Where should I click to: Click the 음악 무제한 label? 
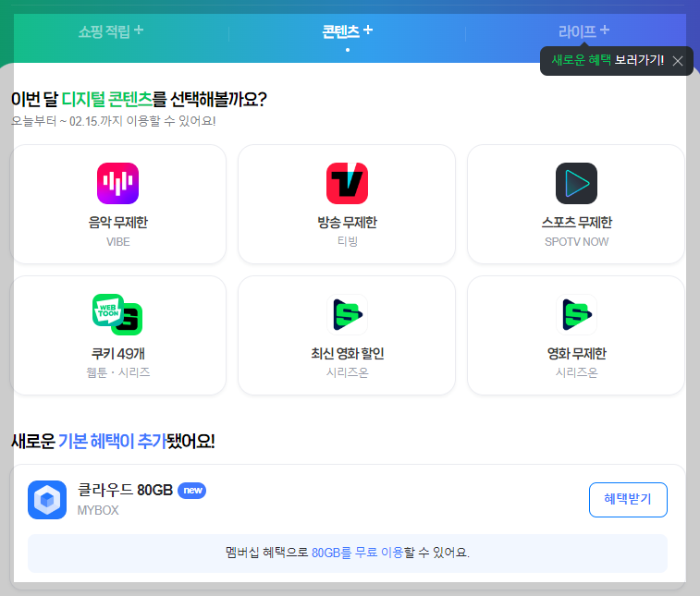[x=117, y=222]
